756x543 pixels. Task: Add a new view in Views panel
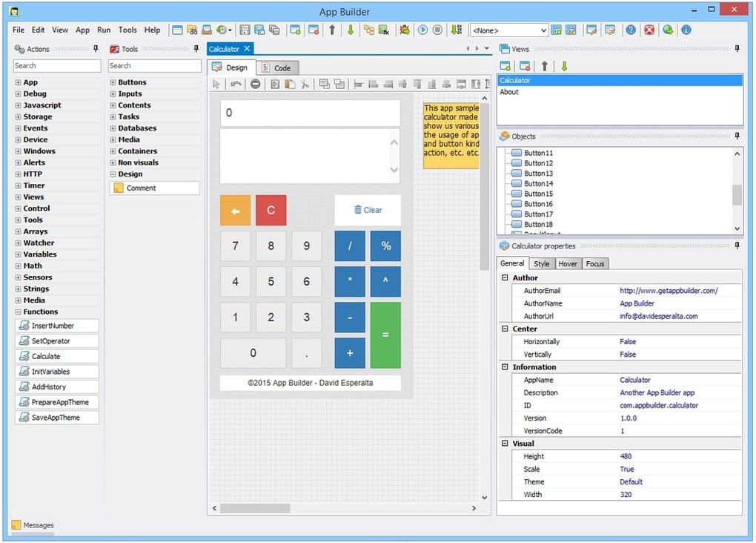click(505, 66)
